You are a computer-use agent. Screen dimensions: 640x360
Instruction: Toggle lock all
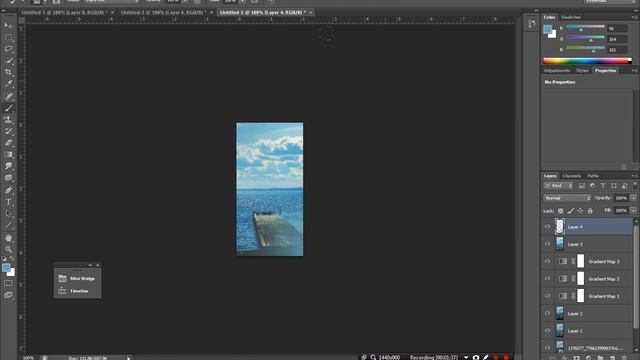[x=590, y=211]
